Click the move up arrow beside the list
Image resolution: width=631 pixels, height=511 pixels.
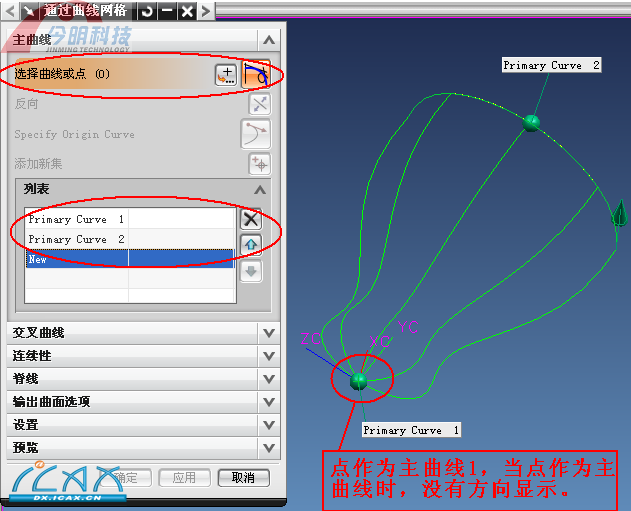pos(251,245)
